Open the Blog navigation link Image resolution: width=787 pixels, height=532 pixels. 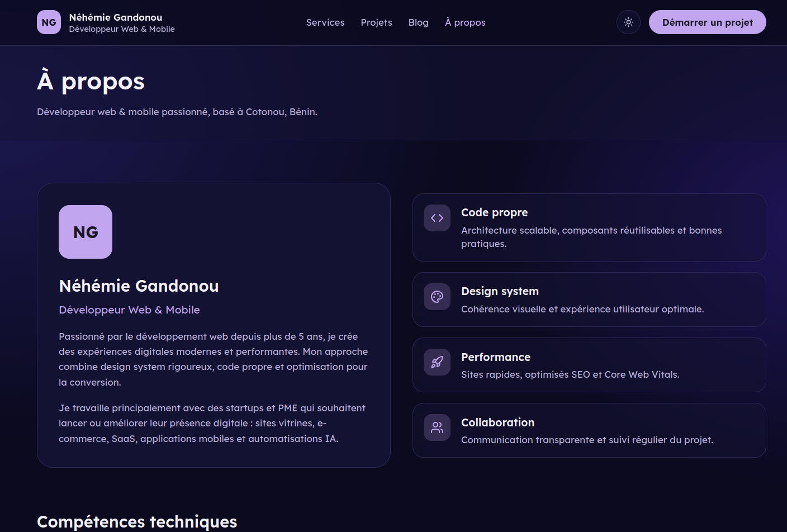pos(418,22)
